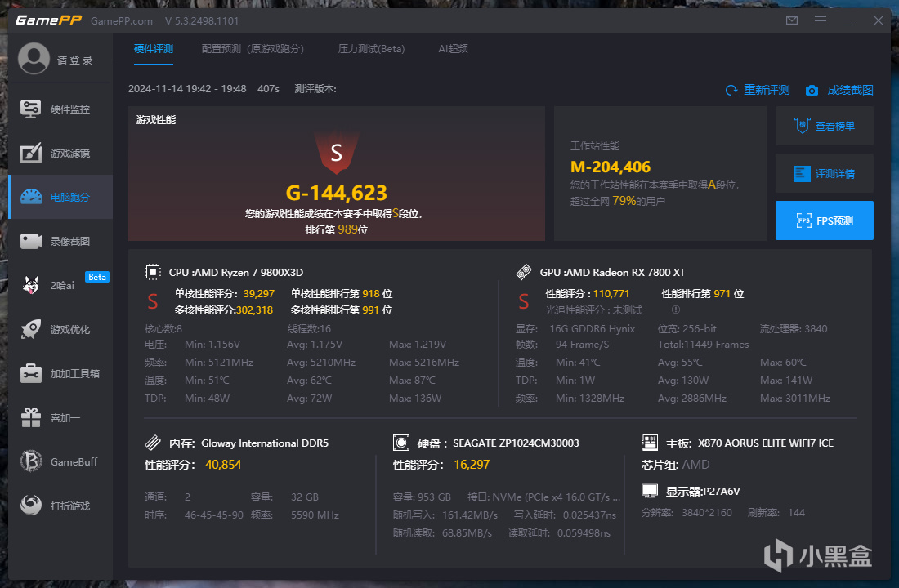Click the test date 2024-11-14 19:42 - 19:48
Viewport: 899px width, 588px height.
coord(187,89)
